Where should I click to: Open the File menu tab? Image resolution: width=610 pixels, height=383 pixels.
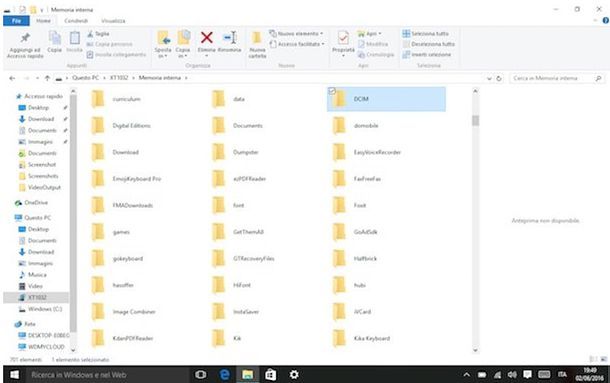click(x=16, y=21)
